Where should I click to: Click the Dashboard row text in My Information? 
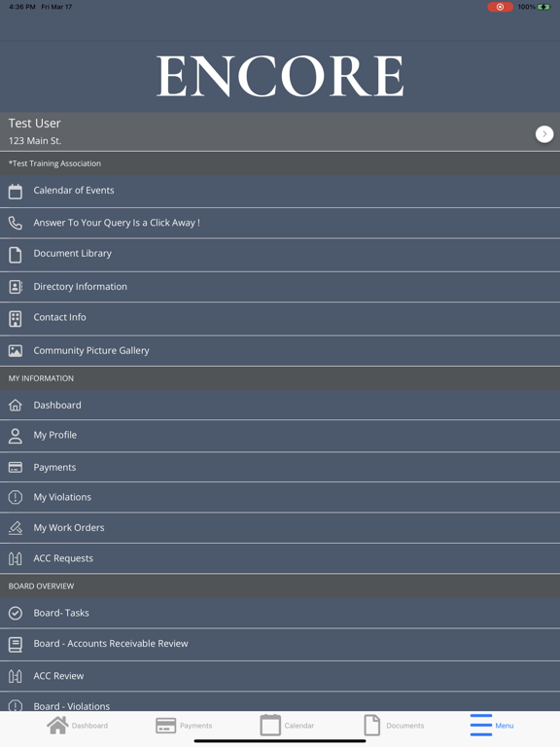(57, 406)
